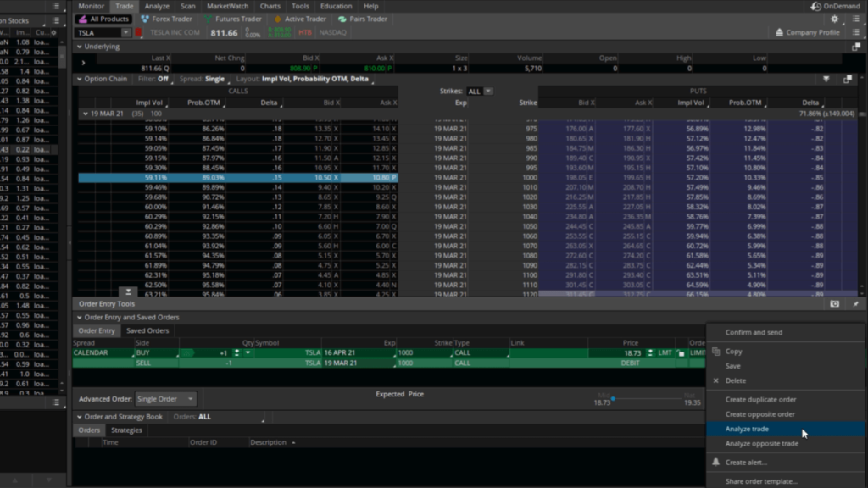Collapse the Option Chain section
This screenshot has width=868, height=488.
[80, 79]
